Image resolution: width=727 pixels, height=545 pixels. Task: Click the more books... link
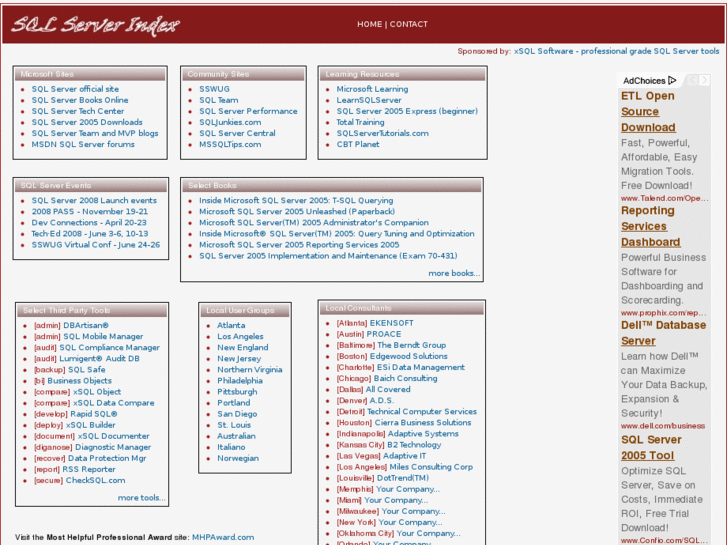pyautogui.click(x=454, y=273)
